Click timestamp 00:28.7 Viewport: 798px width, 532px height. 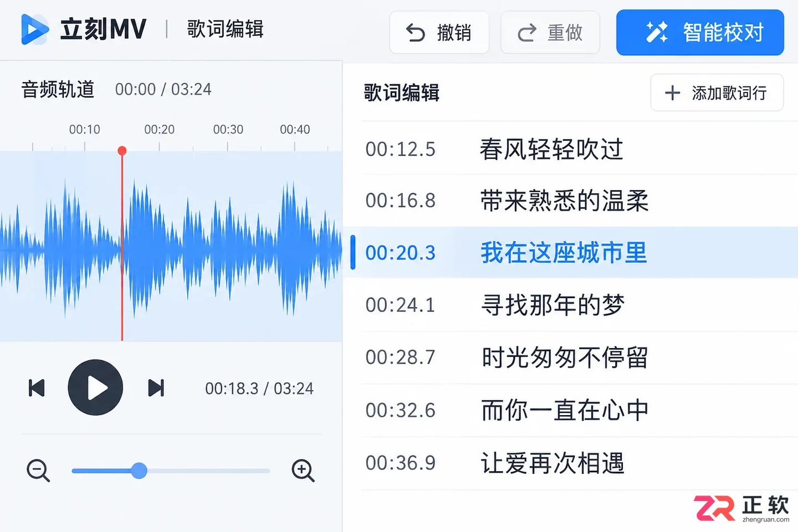tap(401, 357)
